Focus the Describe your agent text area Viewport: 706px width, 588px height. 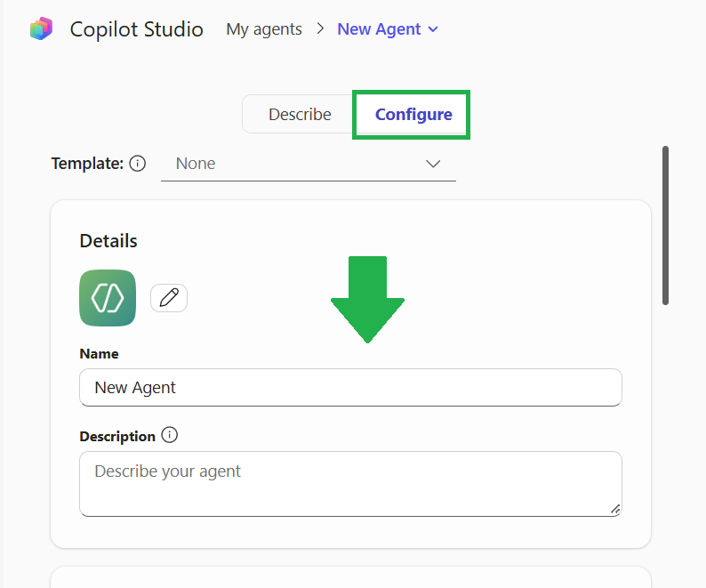pos(350,484)
